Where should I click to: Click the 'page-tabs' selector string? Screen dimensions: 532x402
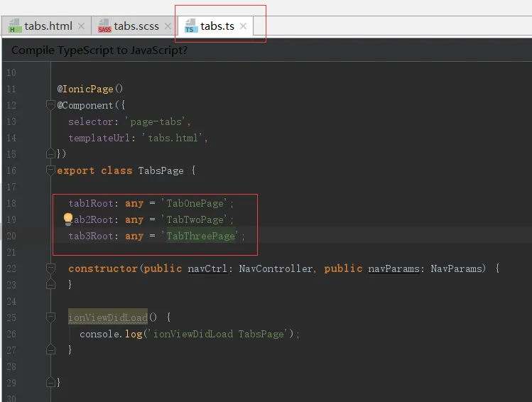click(x=158, y=121)
